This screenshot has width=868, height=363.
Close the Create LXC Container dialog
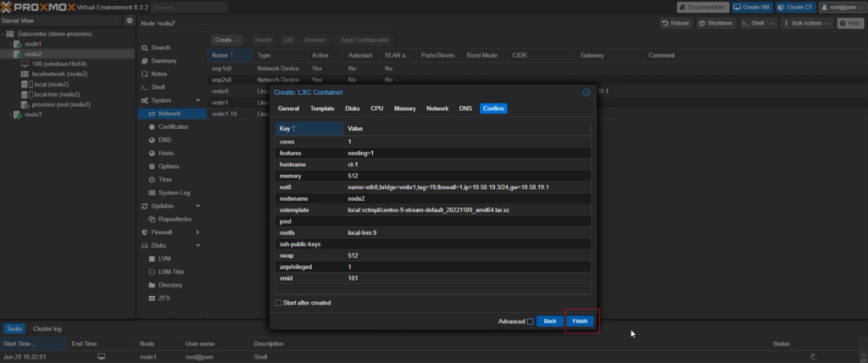tap(587, 92)
